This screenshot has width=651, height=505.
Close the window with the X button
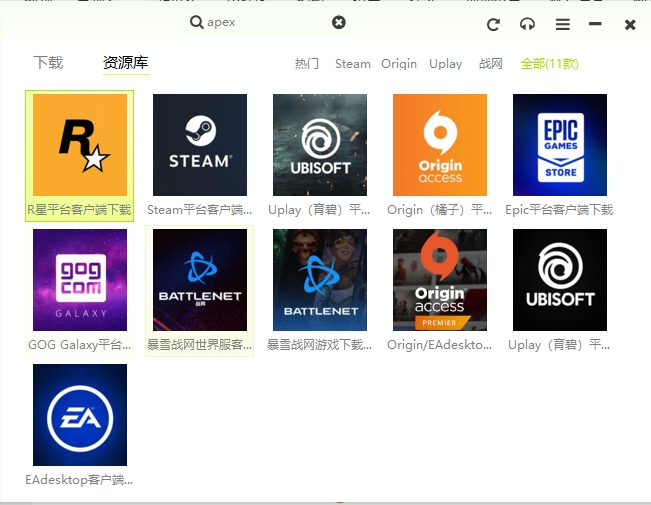click(x=630, y=25)
